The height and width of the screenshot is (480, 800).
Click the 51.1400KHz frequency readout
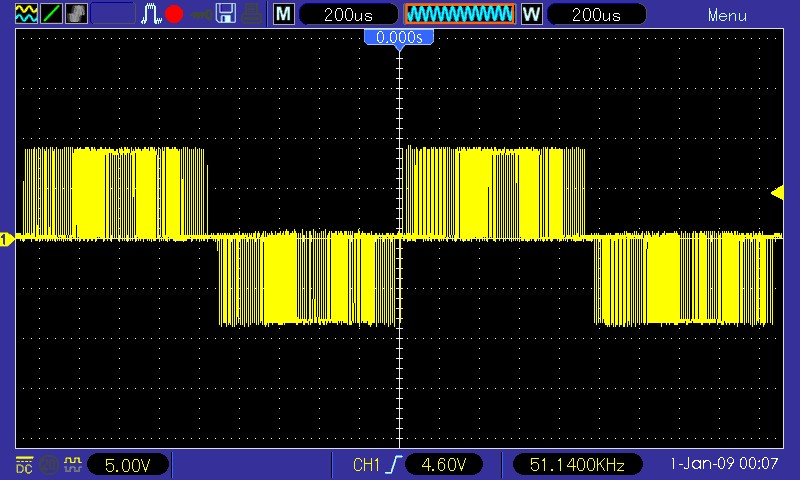(577, 465)
